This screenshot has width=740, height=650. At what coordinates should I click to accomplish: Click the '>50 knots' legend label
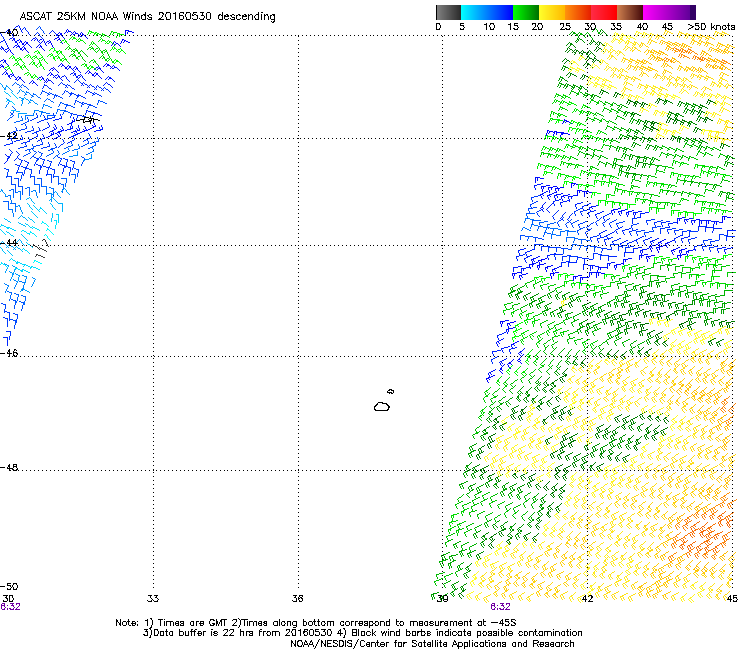[711, 27]
